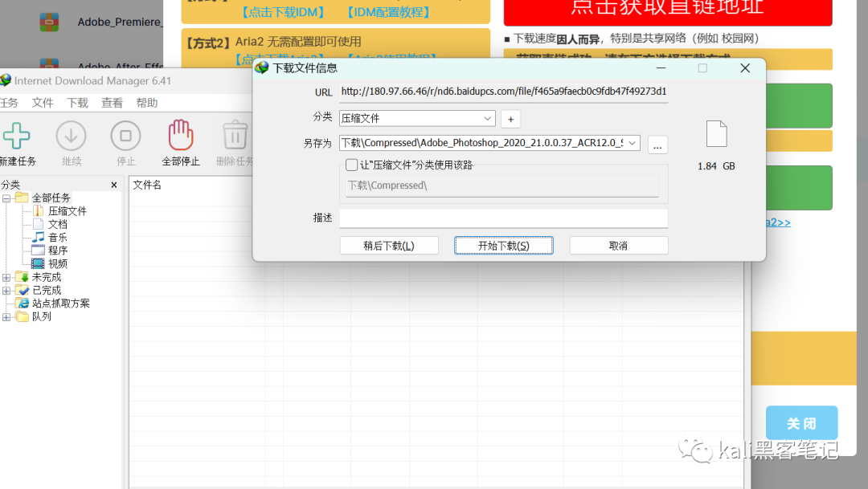The height and width of the screenshot is (489, 868).
Task: Open the 分类 category dropdown in the dialog
Action: (487, 118)
